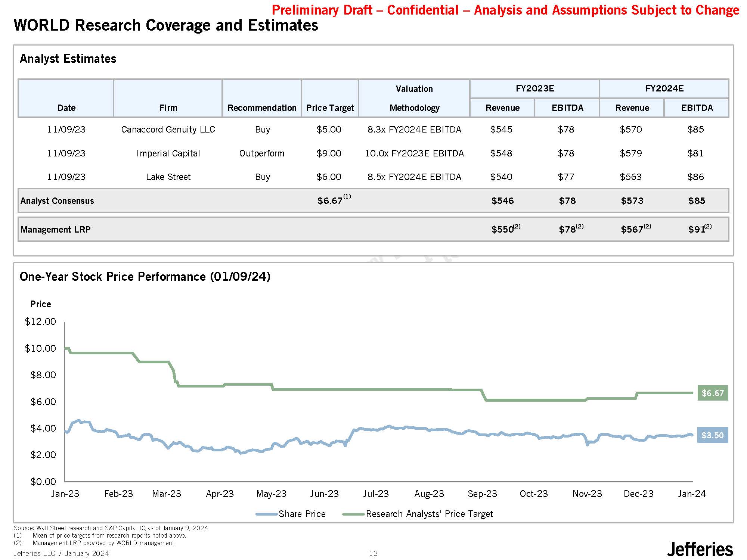Click the green $6.67 price label

[712, 393]
